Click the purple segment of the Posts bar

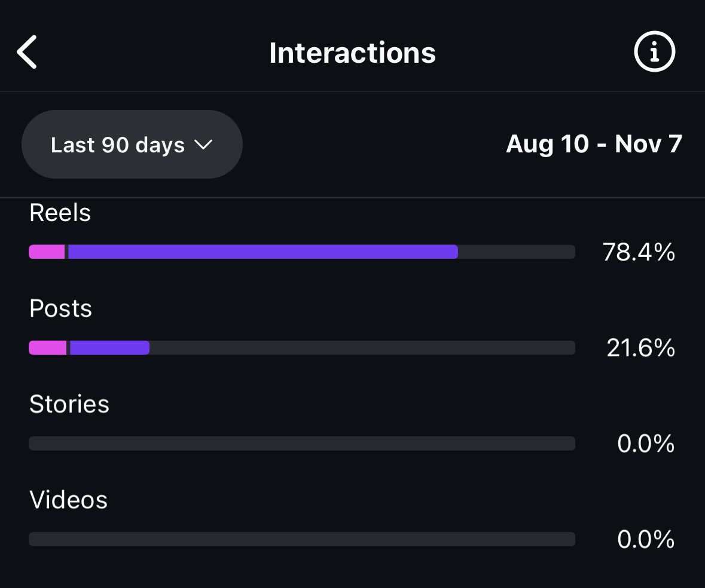(109, 348)
